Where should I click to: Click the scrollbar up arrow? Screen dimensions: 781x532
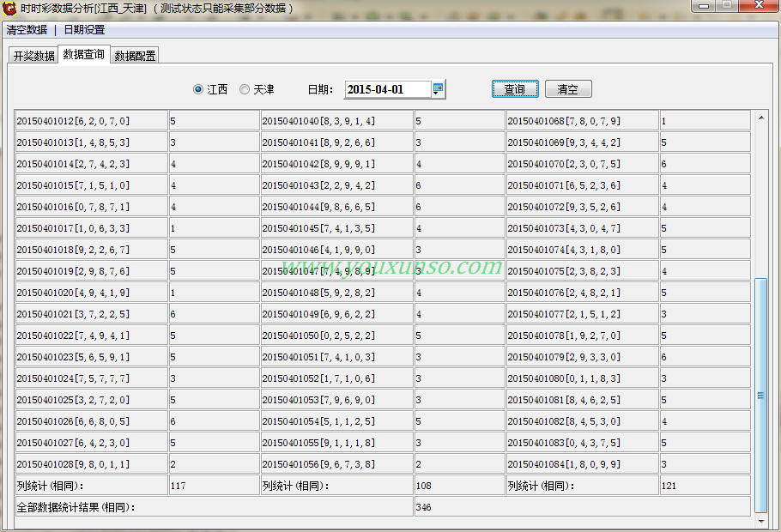[760, 118]
